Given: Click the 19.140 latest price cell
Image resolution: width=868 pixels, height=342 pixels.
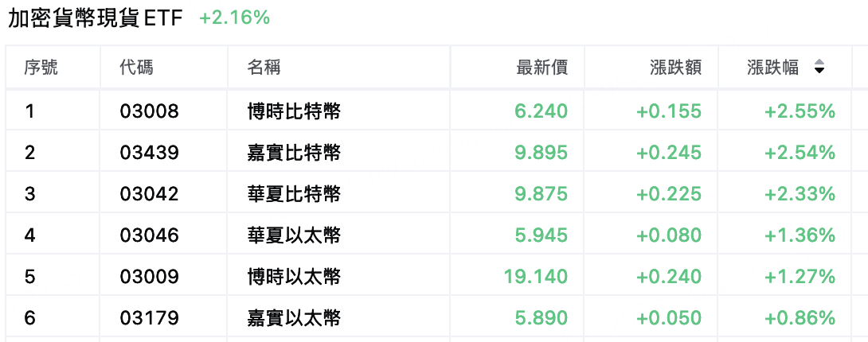Looking at the screenshot, I should [536, 276].
